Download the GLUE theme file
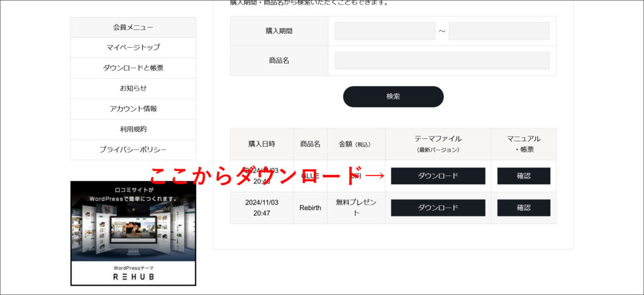Viewport: 644px width, 295px height. coord(438,176)
